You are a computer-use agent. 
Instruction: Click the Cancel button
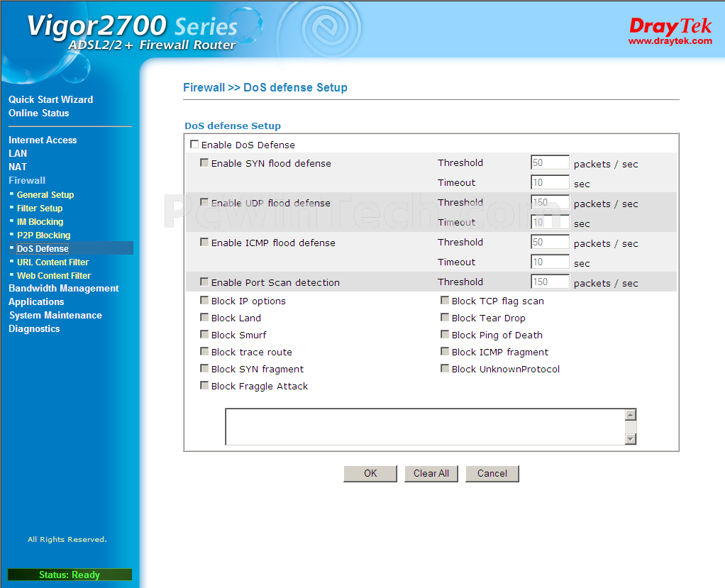pyautogui.click(x=492, y=474)
